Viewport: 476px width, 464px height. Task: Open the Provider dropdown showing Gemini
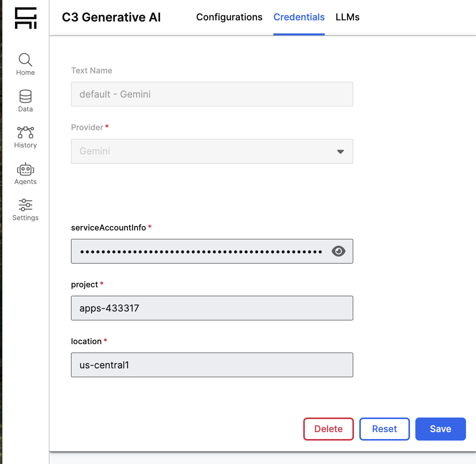[212, 151]
